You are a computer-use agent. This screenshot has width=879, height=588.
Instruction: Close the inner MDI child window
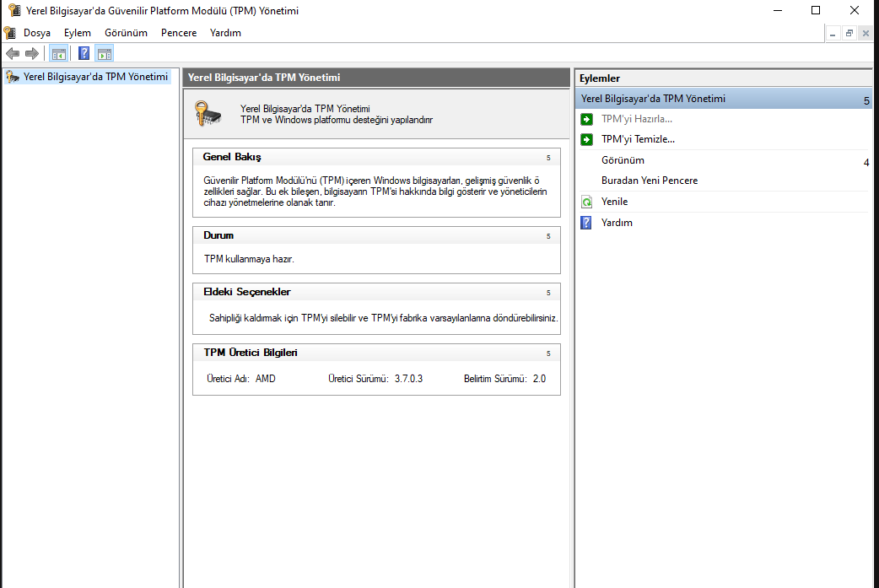(x=866, y=34)
